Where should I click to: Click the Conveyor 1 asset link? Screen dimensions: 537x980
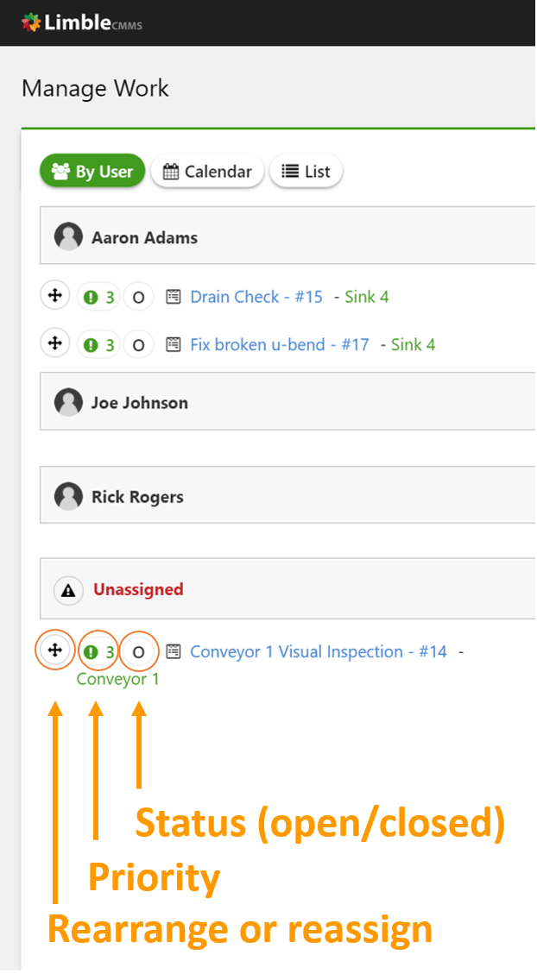click(x=117, y=679)
